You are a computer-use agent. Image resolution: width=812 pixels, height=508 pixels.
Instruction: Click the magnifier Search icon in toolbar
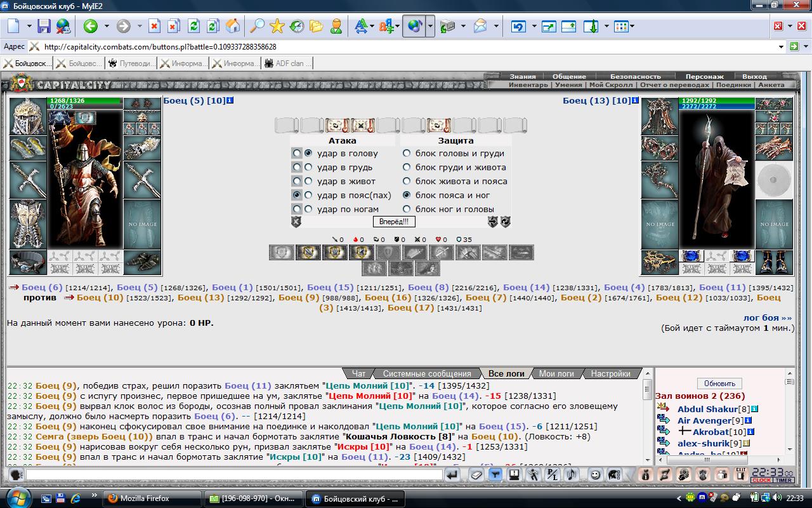pos(257,26)
